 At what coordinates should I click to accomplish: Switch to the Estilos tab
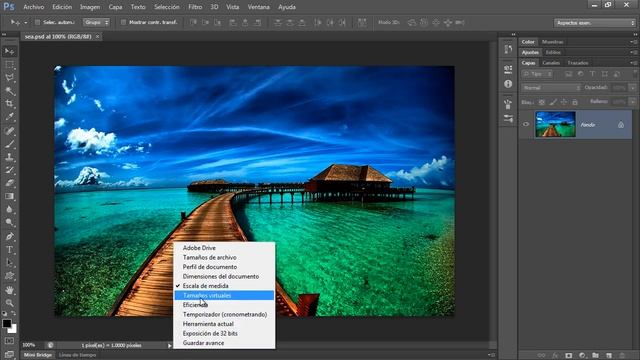553,52
